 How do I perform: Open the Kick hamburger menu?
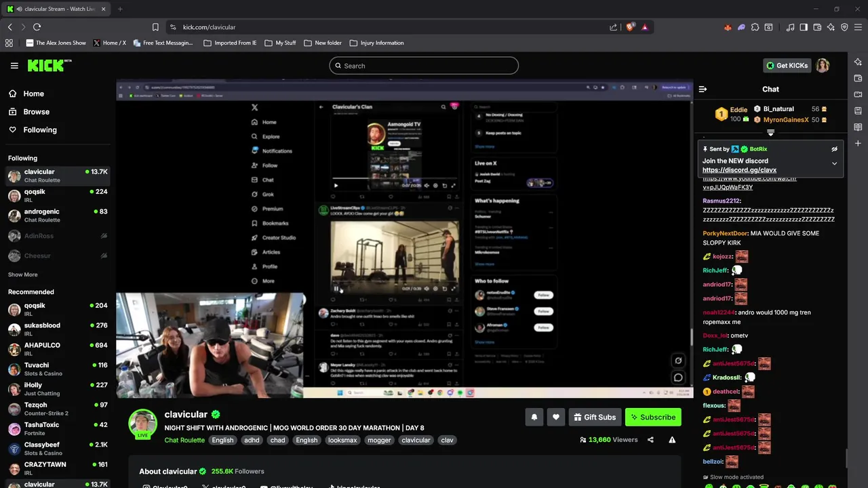[x=14, y=66]
